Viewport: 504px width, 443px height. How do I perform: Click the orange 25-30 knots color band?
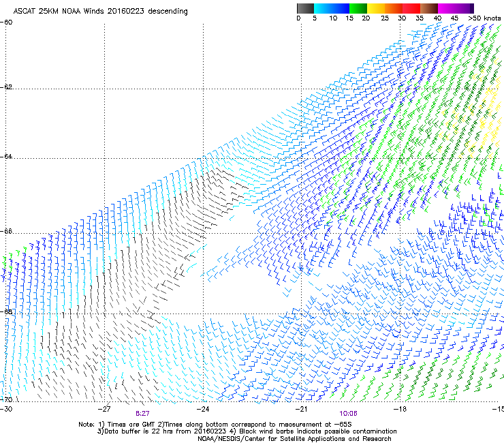click(394, 8)
